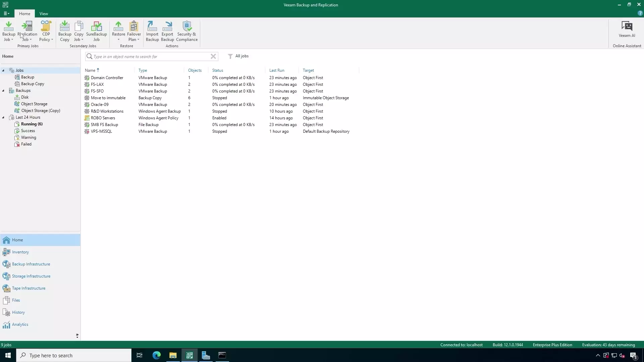The image size is (644, 362).
Task: Click the All Jobs filter toggle
Action: 237,56
